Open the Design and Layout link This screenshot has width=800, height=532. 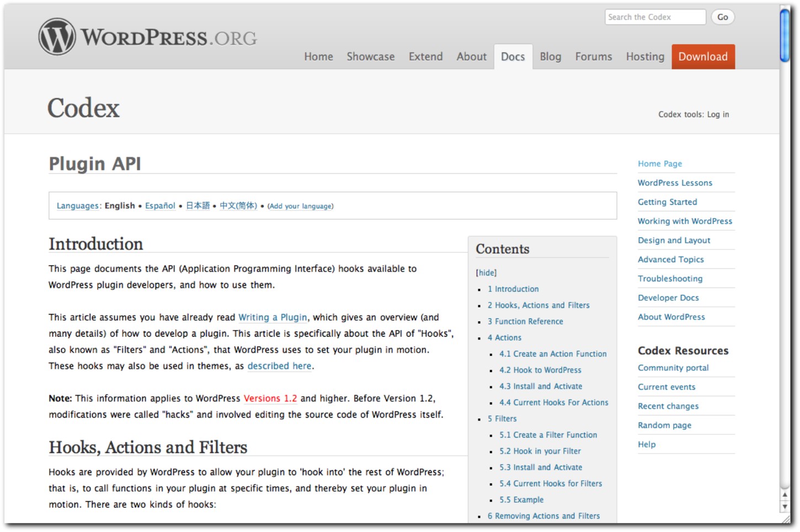click(674, 241)
